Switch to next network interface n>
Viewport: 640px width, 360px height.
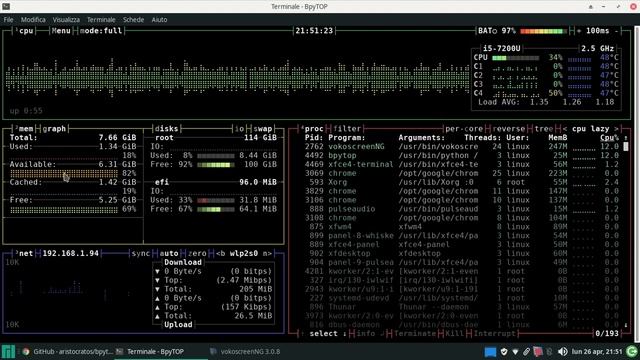[267, 253]
